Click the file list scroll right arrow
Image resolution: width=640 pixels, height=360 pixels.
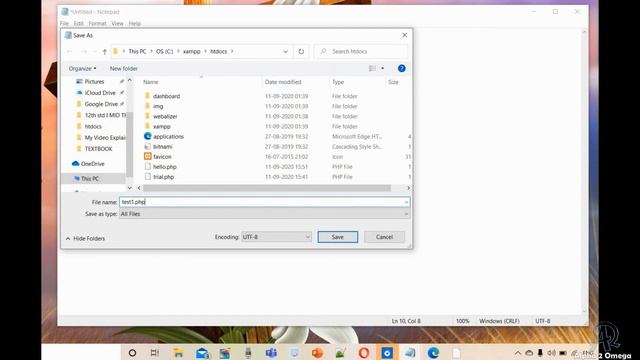(408, 188)
